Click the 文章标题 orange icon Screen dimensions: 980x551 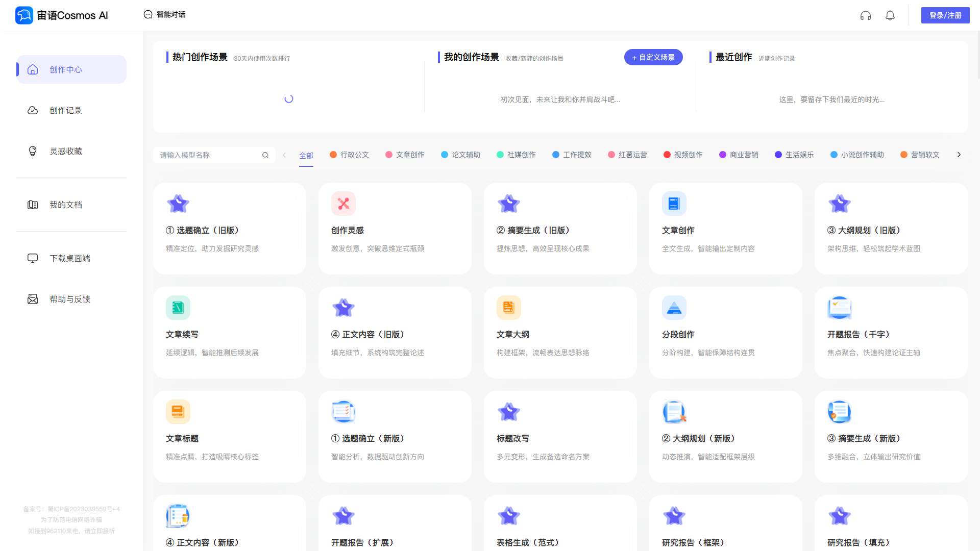[x=178, y=412]
